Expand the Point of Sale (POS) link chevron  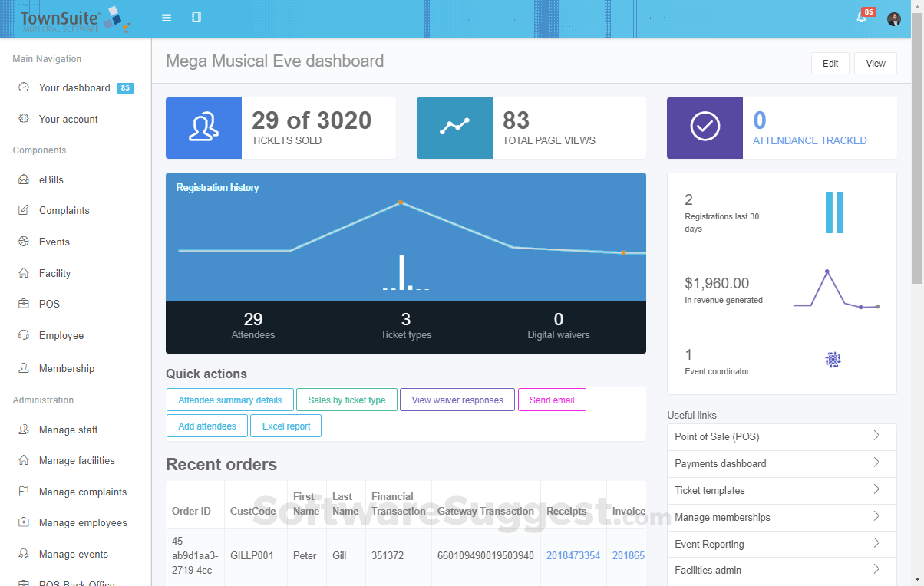coord(876,436)
